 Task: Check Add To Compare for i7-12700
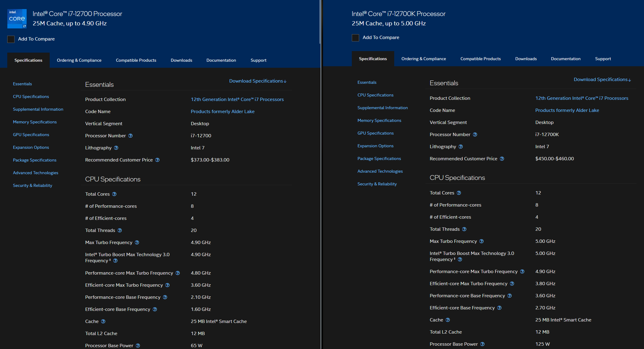(x=11, y=39)
